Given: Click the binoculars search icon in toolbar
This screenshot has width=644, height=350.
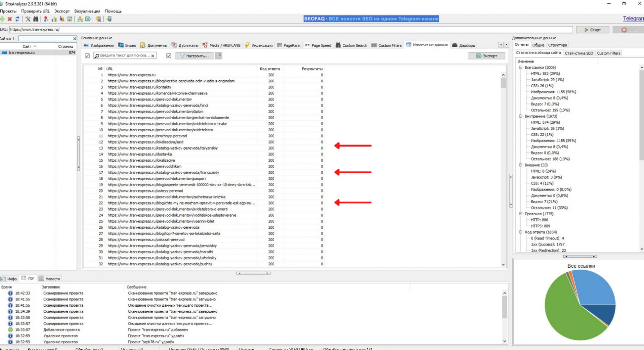Looking at the screenshot, I should click(36, 19).
